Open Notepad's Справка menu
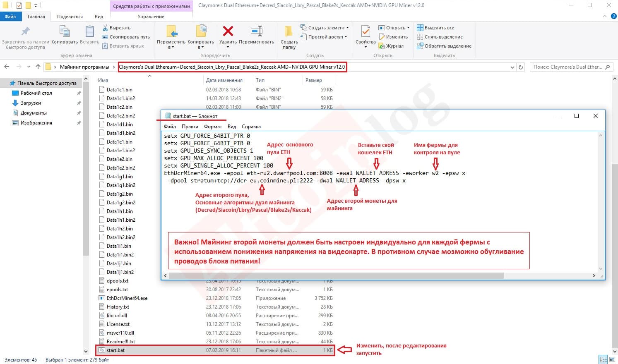Image resolution: width=618 pixels, height=364 pixels. pos(251,127)
